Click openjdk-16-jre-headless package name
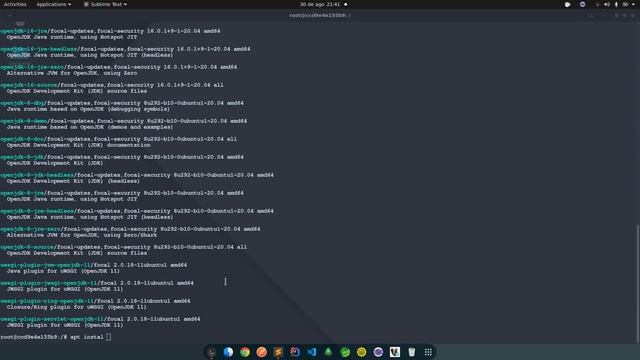640x360 pixels. 38,49
